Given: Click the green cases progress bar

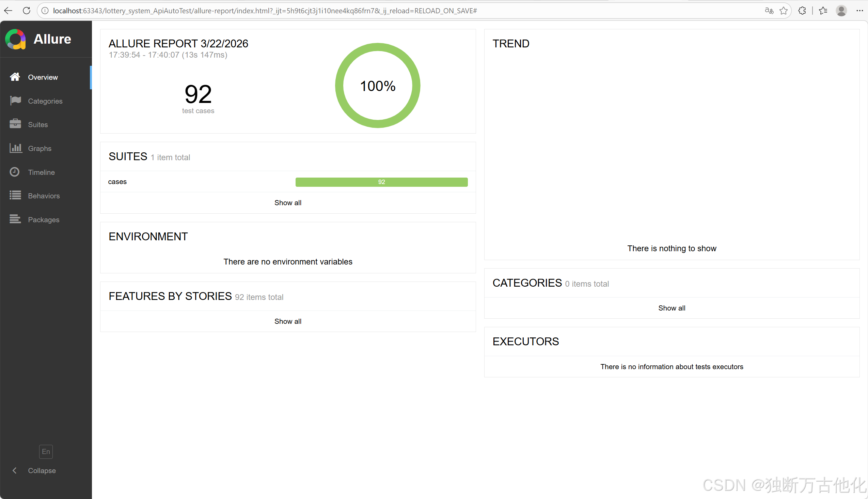Looking at the screenshot, I should (381, 182).
